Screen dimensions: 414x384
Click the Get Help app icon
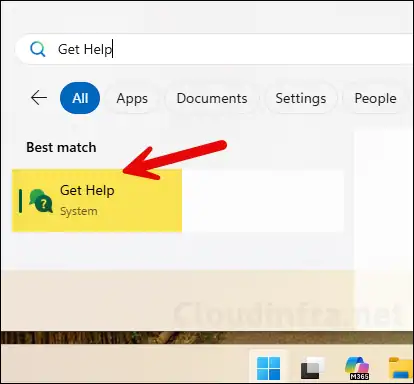coord(41,201)
